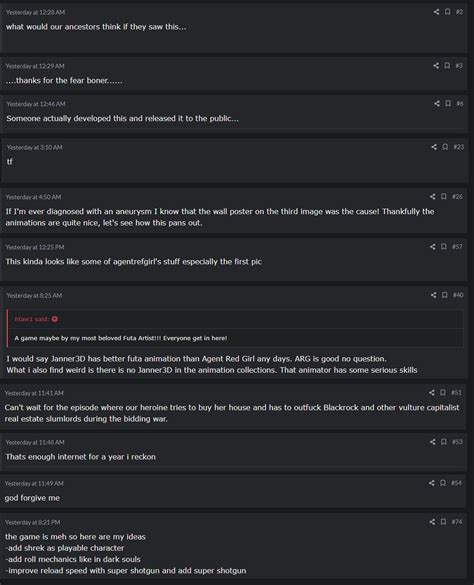Screen dimensions: 474x585
Task: Bookmark post #57
Action: [x=443, y=246]
